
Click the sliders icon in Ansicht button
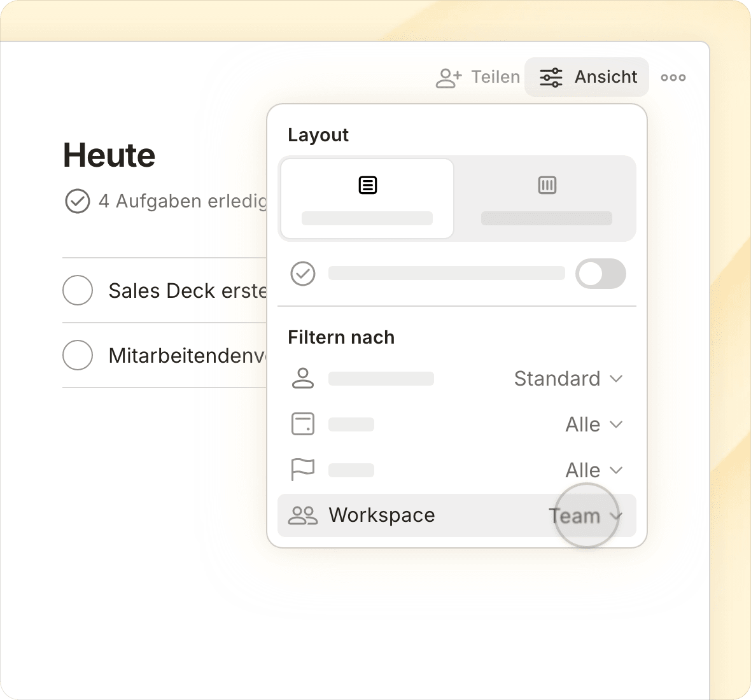tap(551, 78)
